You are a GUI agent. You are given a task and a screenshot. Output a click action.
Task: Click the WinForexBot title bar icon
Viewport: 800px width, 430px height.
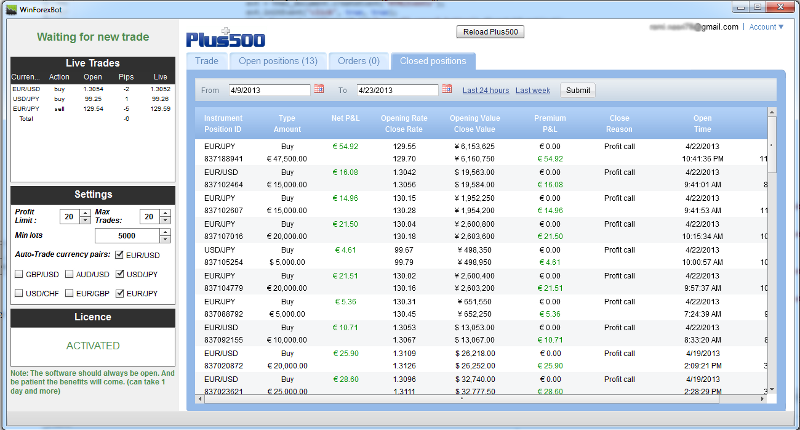tap(11, 9)
